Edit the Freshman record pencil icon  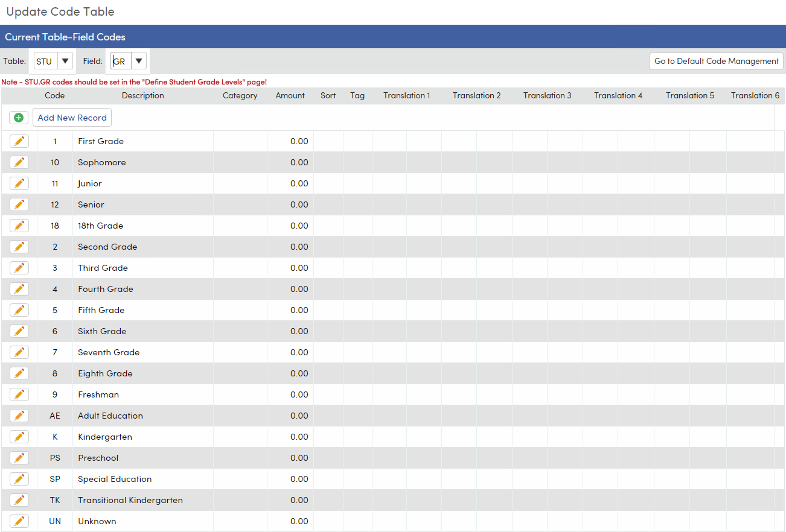pos(19,394)
